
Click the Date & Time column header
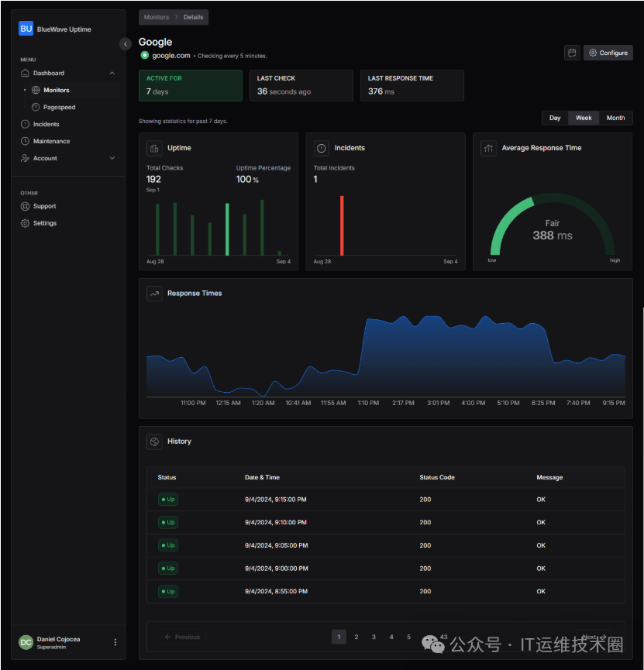pyautogui.click(x=262, y=478)
